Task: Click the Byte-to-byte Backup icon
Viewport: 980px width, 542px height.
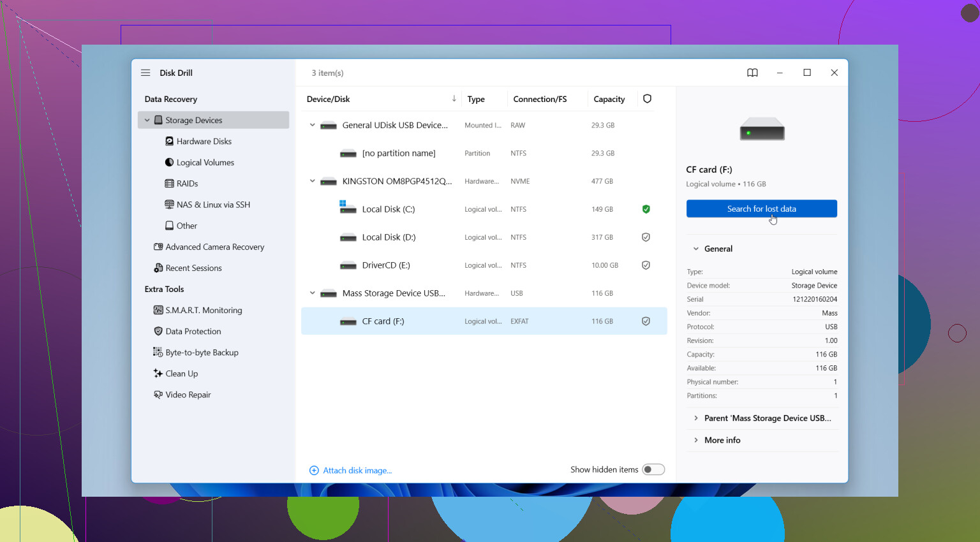Action: (158, 352)
